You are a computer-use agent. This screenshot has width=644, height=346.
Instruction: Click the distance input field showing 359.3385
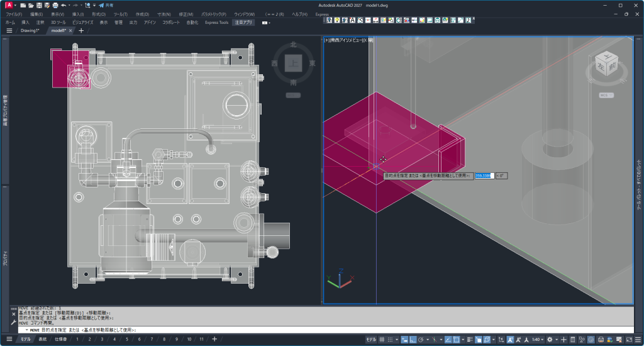(484, 176)
